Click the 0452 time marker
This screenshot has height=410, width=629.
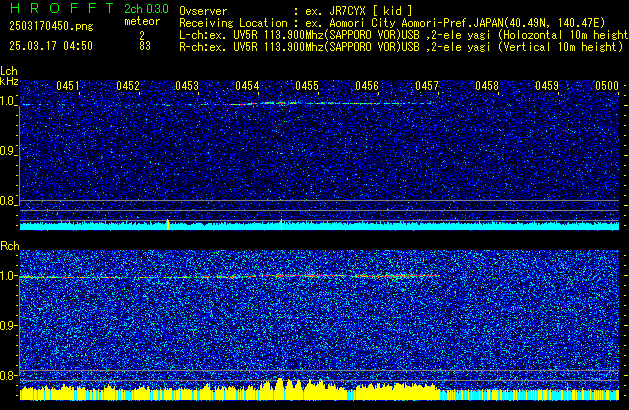(x=128, y=86)
